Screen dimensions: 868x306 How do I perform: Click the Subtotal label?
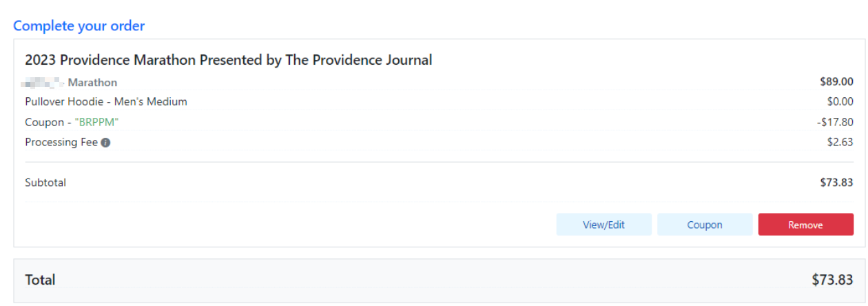point(45,183)
